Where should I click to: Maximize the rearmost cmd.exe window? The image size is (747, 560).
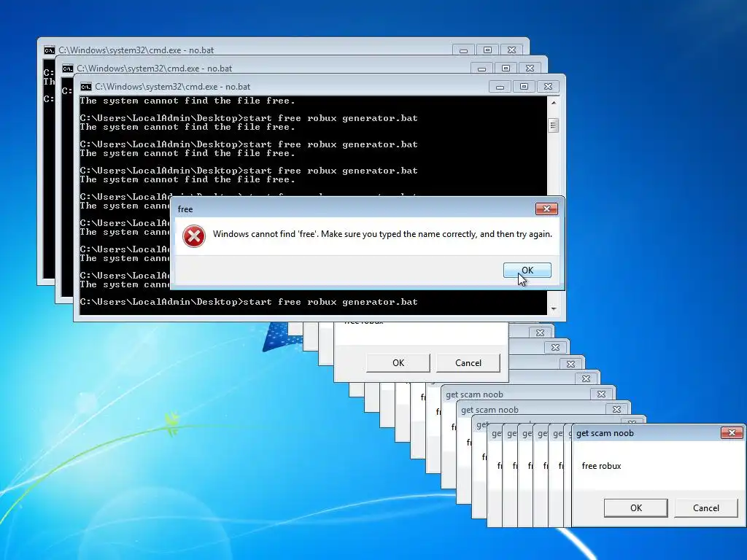click(488, 50)
